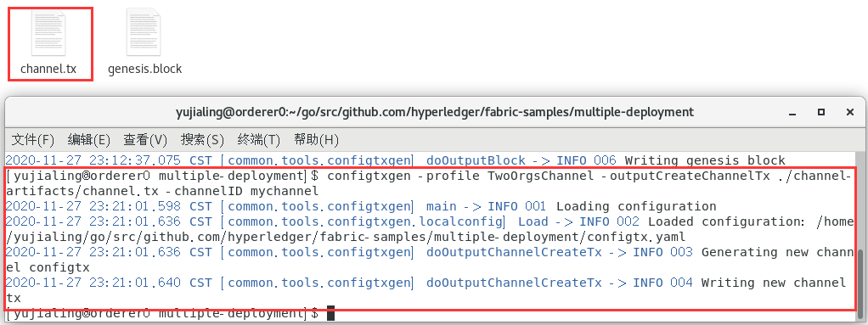Close the terminal window
The image size is (868, 325).
[850, 112]
